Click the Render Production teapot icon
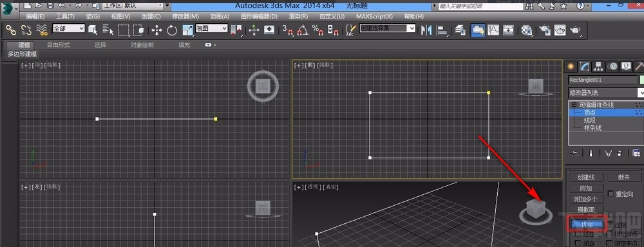Viewport: 644px width, 247px height. 575,30
